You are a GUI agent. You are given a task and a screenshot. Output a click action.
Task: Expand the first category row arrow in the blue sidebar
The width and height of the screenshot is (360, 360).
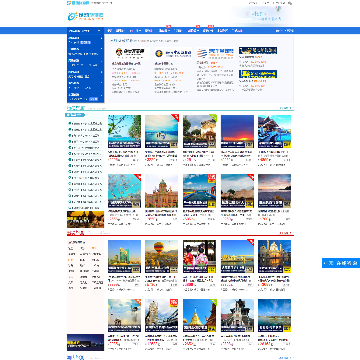(101, 38)
